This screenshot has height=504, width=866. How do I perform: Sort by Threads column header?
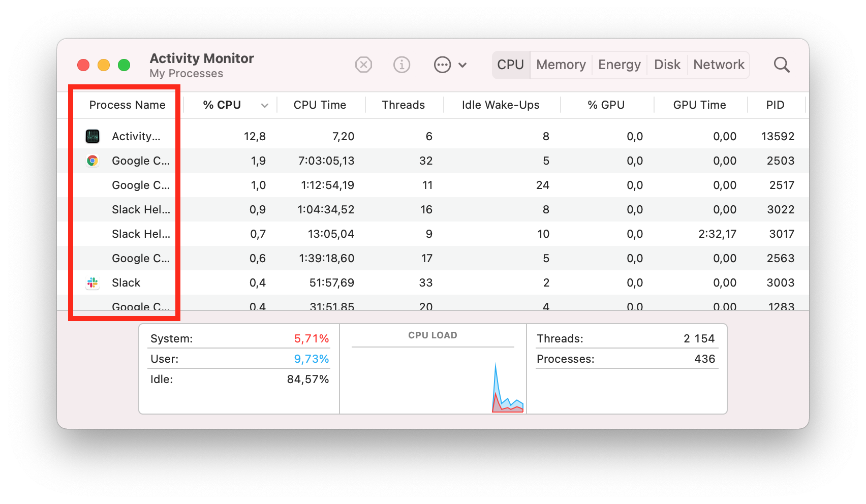click(x=404, y=105)
